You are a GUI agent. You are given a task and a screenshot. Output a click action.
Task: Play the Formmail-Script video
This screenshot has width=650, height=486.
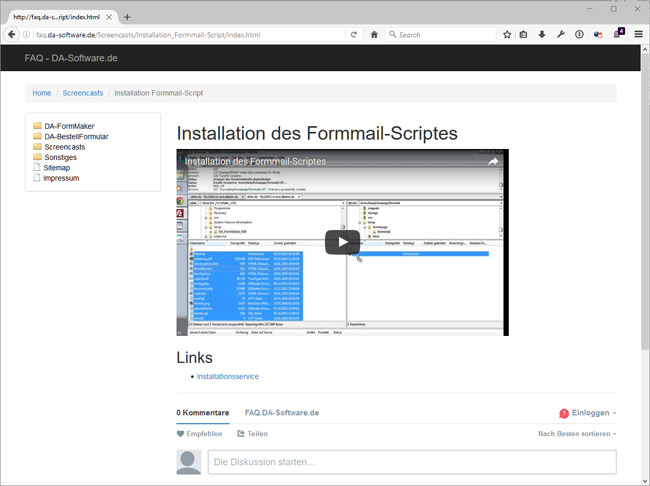(x=342, y=242)
